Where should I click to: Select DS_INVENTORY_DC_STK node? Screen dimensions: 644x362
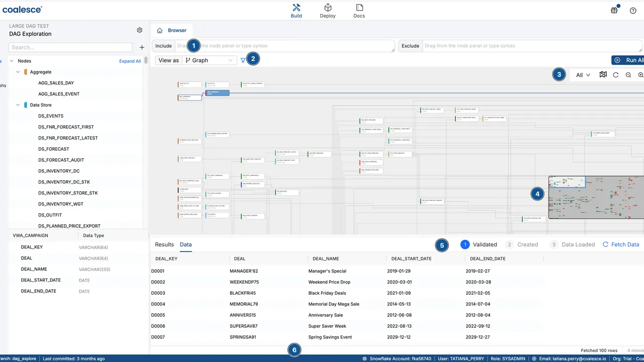point(64,182)
